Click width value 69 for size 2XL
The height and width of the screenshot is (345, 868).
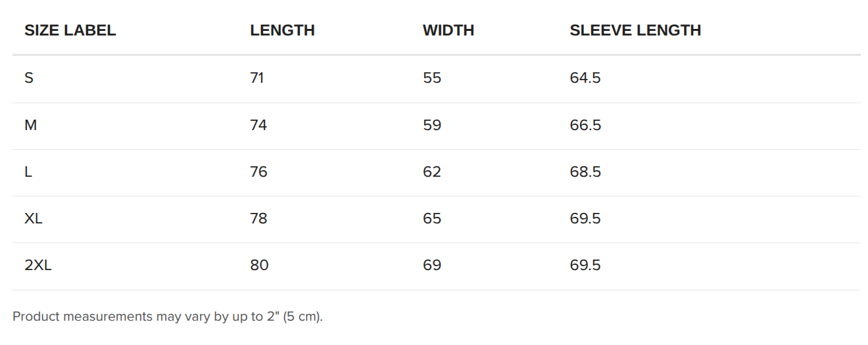pos(432,265)
